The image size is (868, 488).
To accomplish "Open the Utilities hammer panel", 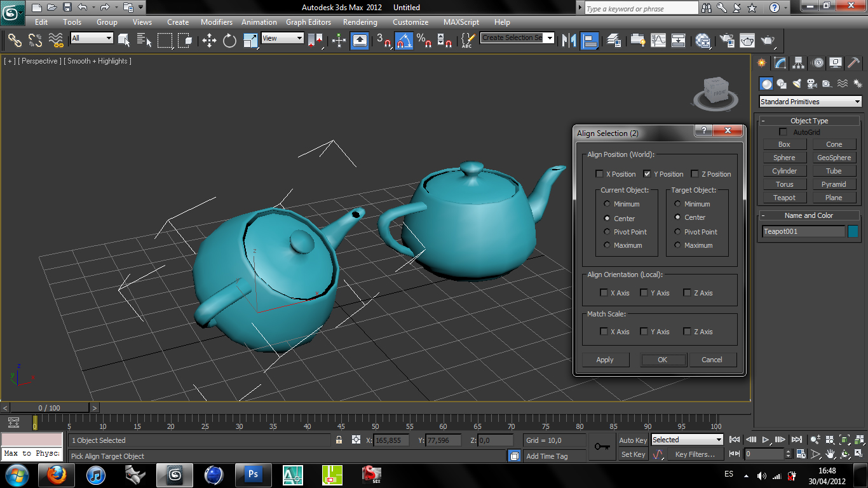I will tap(853, 63).
